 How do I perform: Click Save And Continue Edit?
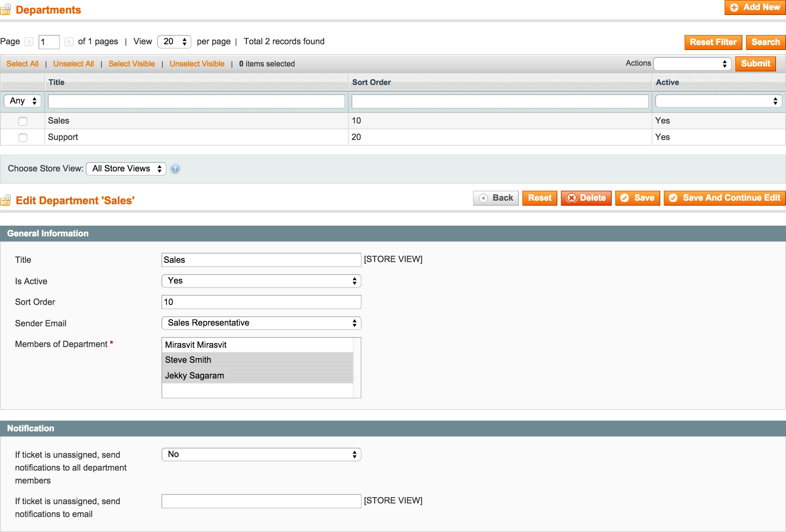(x=724, y=198)
